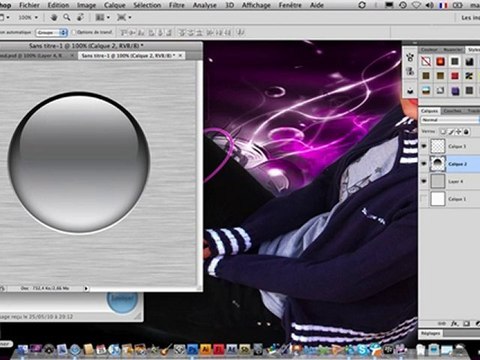Click the auto-align layers icon
The image size is (480, 360).
(x=241, y=32)
